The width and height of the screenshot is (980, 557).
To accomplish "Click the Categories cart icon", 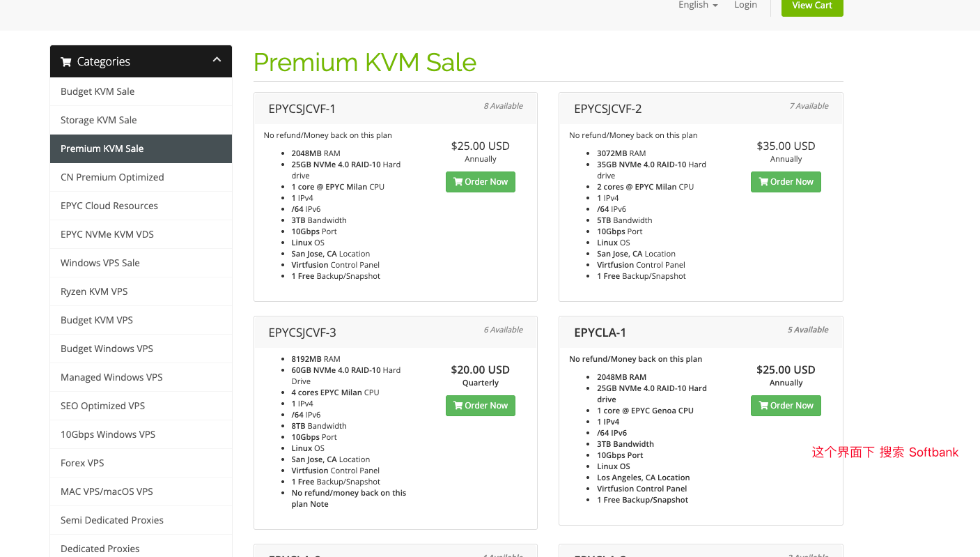I will pyautogui.click(x=66, y=61).
